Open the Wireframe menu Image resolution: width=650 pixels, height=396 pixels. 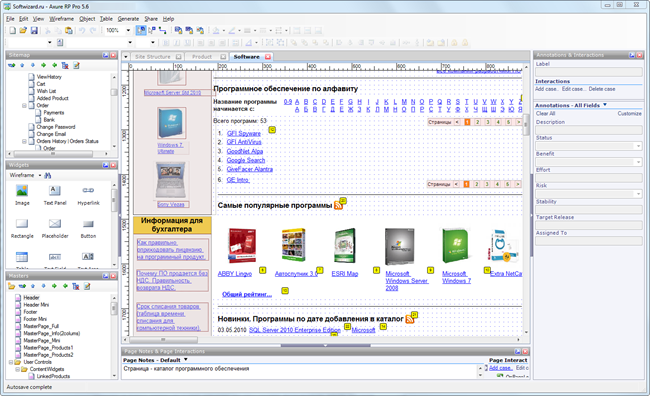61,19
